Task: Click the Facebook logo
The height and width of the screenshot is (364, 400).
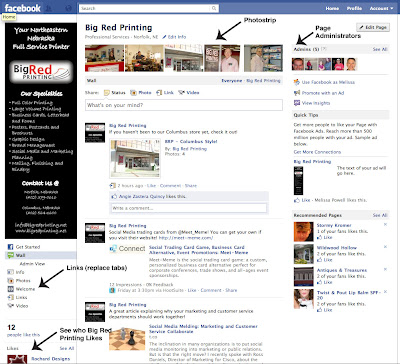Action: tap(22, 8)
